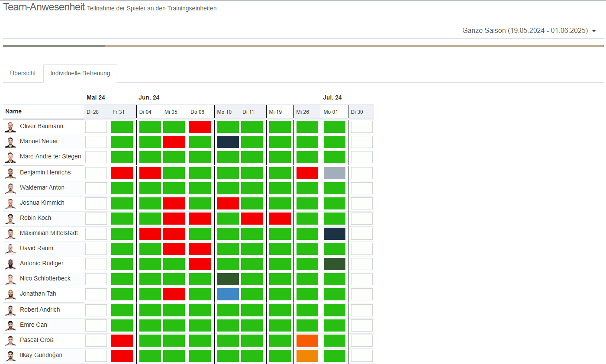Image resolution: width=606 pixels, height=364 pixels.
Task: Click Emre Can's player avatar
Action: (10, 325)
